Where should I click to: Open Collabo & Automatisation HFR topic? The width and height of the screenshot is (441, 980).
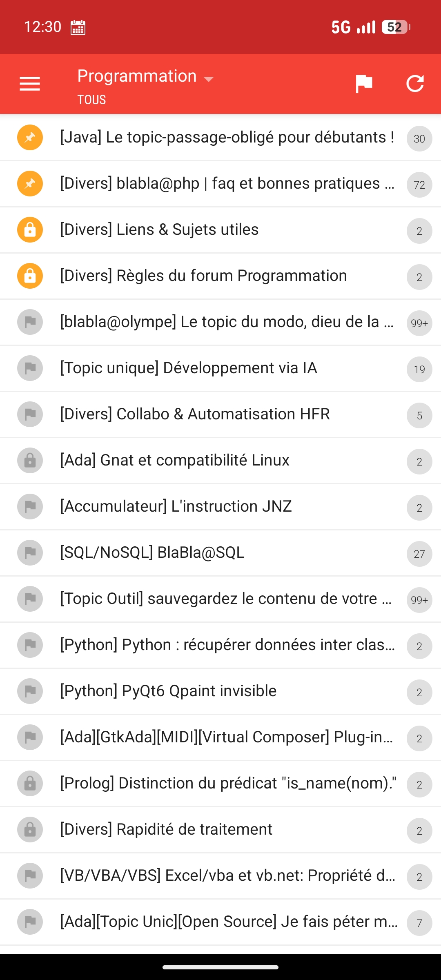195,414
